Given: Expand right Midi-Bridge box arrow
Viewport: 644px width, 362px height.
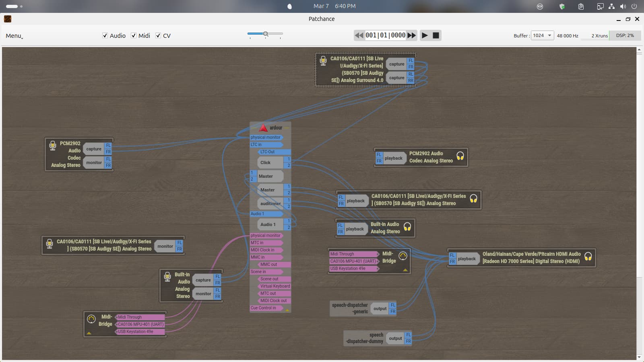Looking at the screenshot, I should click(x=405, y=270).
